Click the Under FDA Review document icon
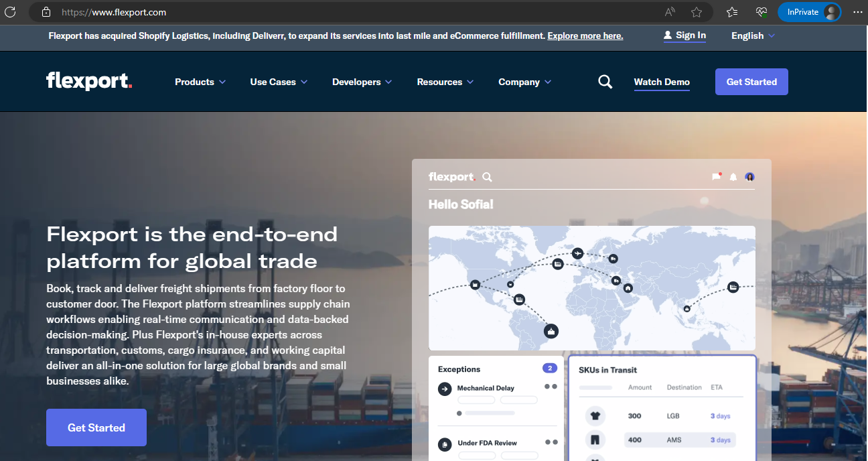This screenshot has width=868, height=461. tap(445, 444)
